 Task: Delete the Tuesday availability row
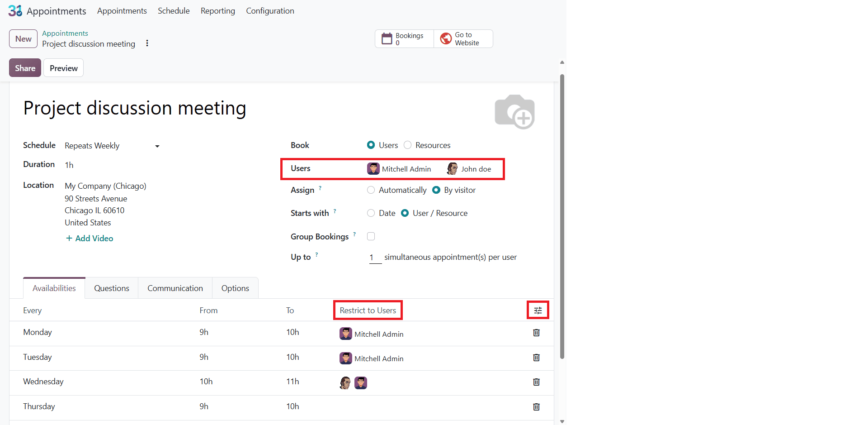(536, 358)
